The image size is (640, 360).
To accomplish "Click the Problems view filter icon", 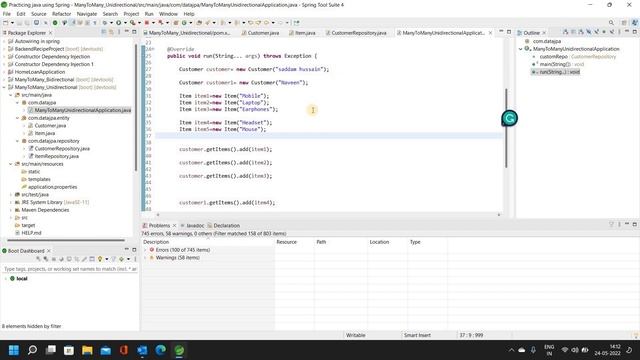I will tap(611, 224).
